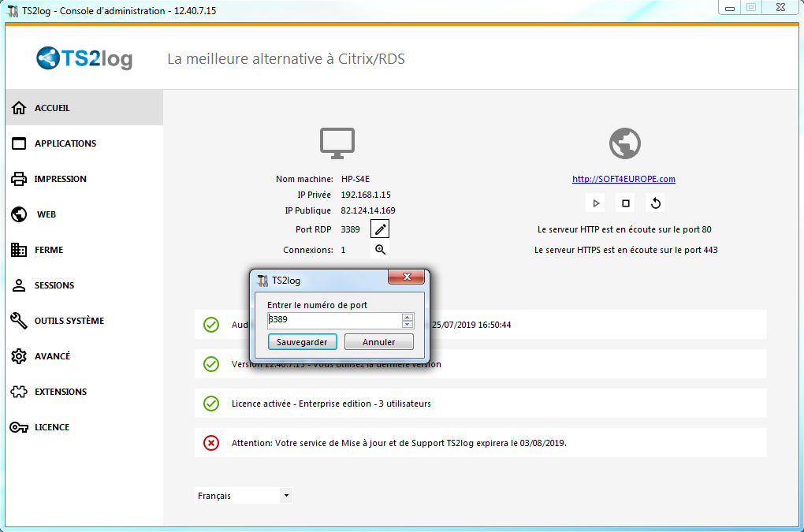Image resolution: width=804 pixels, height=532 pixels.
Task: Go to the Impression section
Action: [x=84, y=179]
